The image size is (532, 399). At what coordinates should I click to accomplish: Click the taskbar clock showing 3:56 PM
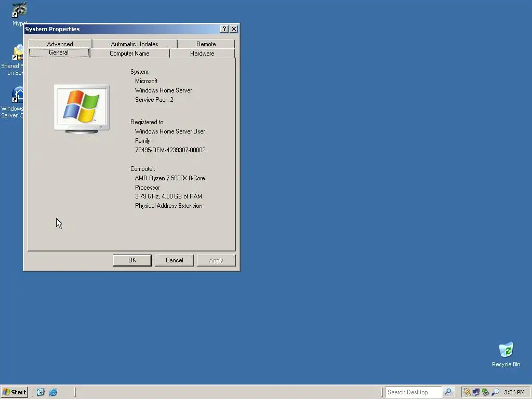click(514, 392)
